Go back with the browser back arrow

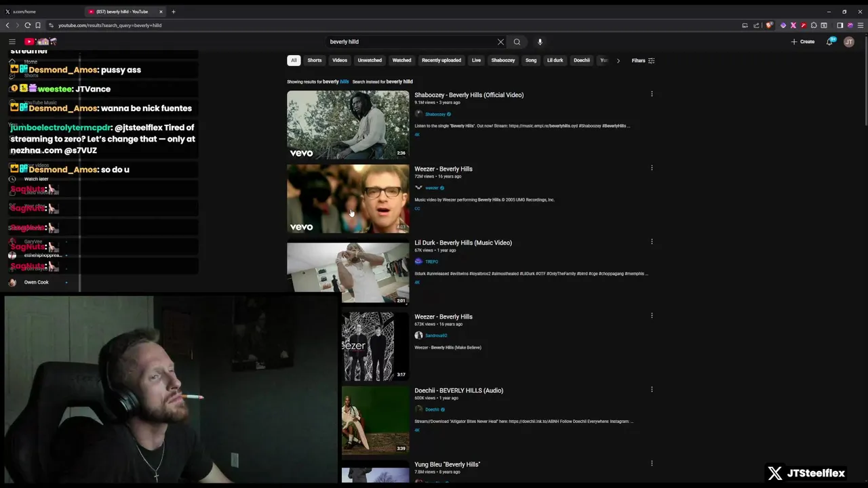click(7, 25)
